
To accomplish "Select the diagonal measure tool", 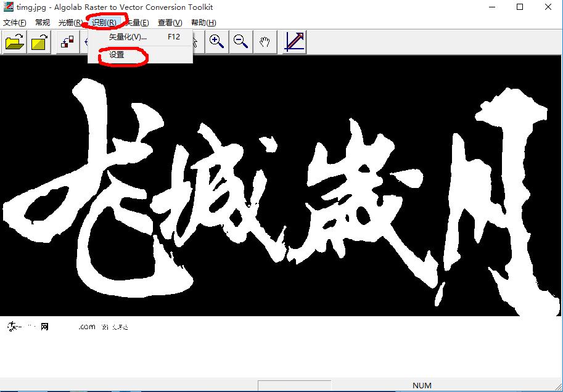I will (x=294, y=42).
